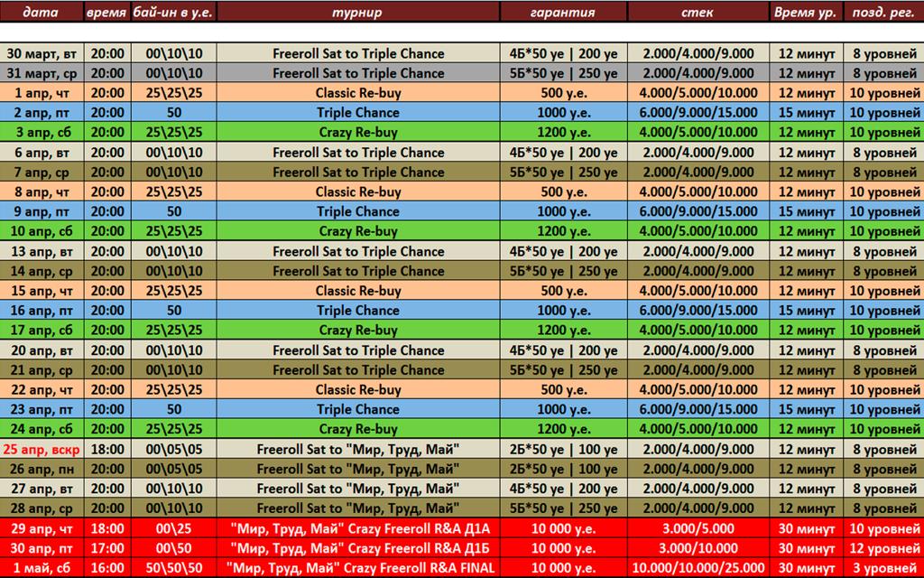Viewport: 924px width, 578px height.
Task: Click the '10.000/10.000/25.000' stack cell
Action: [x=698, y=568]
